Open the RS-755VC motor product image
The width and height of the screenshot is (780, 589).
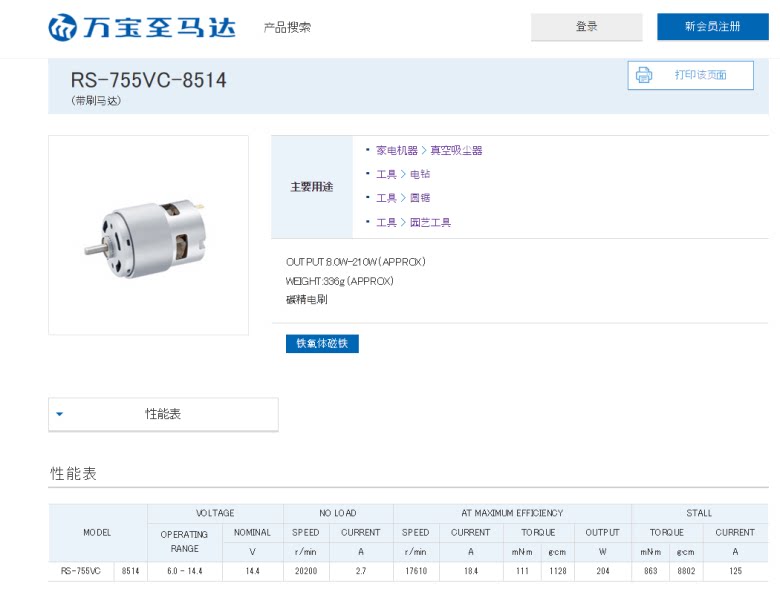coord(148,235)
